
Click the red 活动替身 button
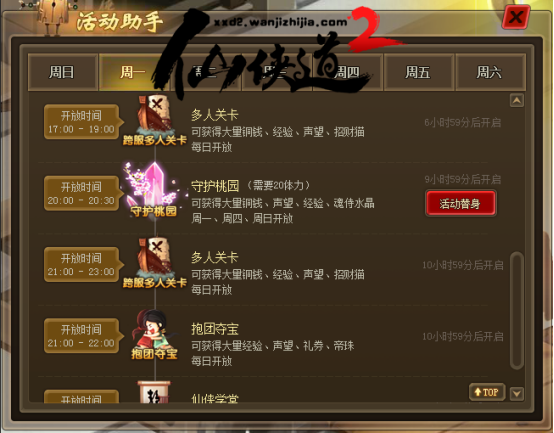(461, 203)
